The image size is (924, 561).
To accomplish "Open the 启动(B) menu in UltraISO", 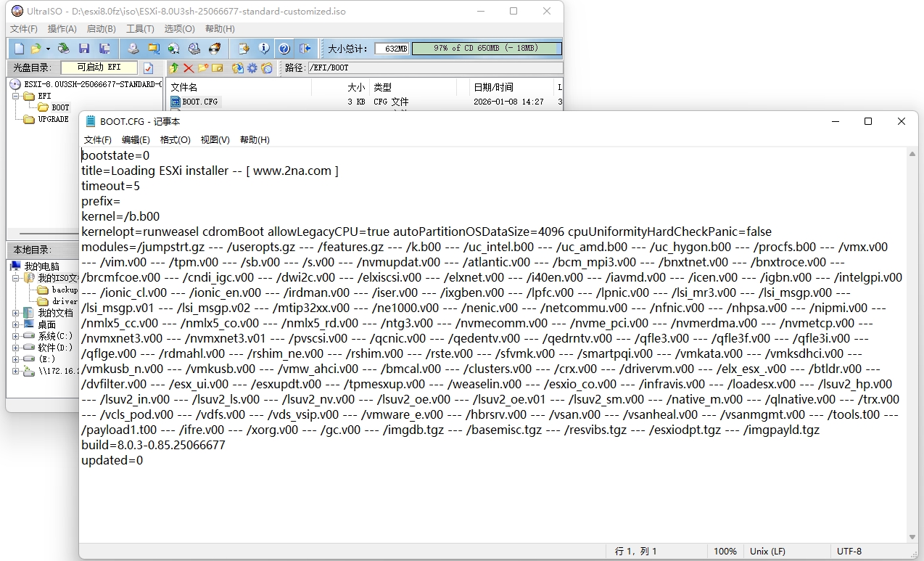I will (x=102, y=28).
